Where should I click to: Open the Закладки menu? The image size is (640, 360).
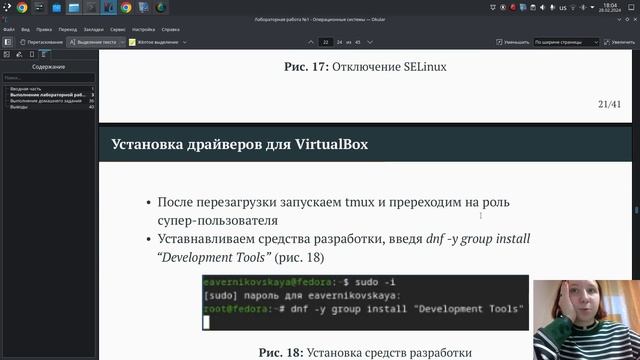(93, 29)
